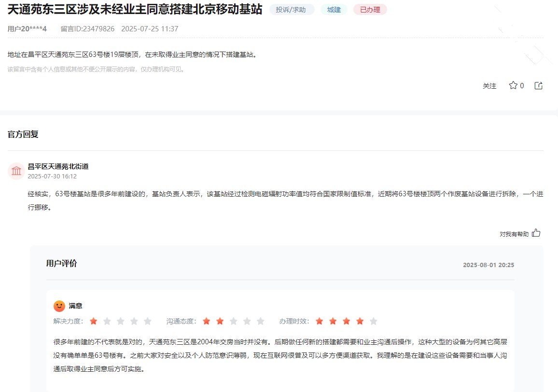Click the 沟通态度 label
The height and width of the screenshot is (392, 558).
(x=181, y=321)
